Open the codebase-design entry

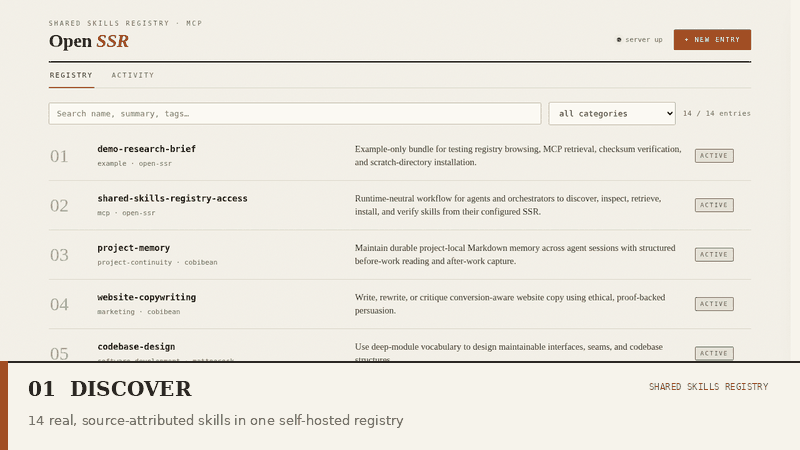[136, 346]
